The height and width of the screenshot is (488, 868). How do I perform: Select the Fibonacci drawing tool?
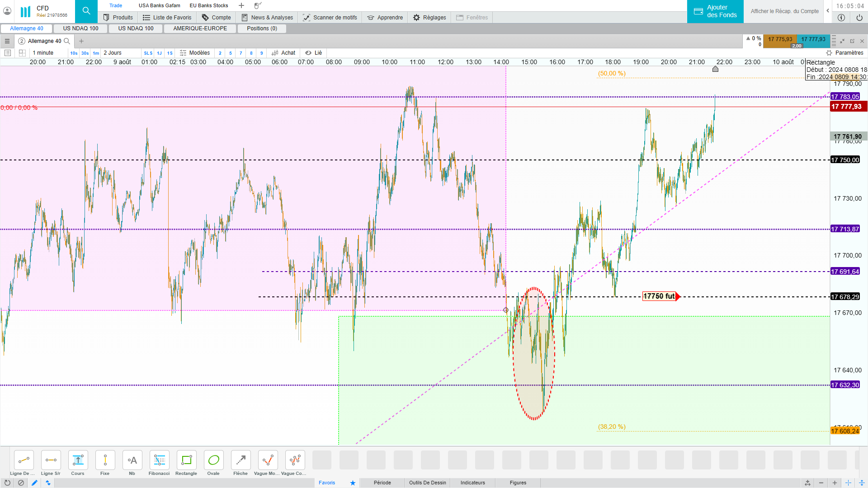[x=159, y=460]
